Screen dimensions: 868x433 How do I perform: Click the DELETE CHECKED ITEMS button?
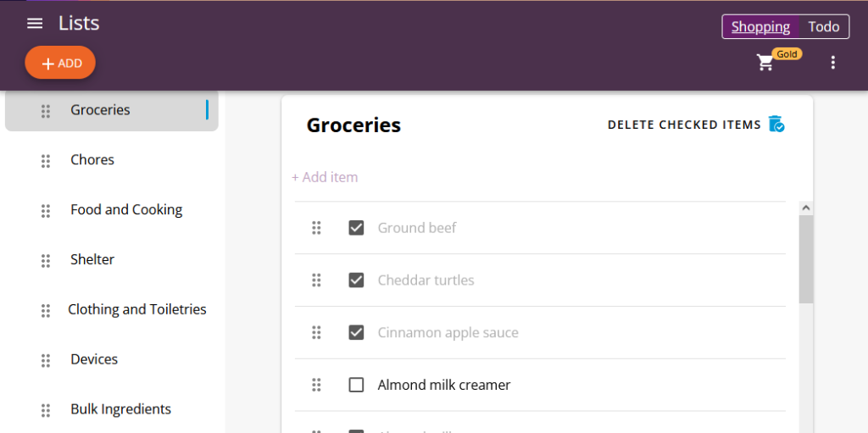click(x=684, y=125)
